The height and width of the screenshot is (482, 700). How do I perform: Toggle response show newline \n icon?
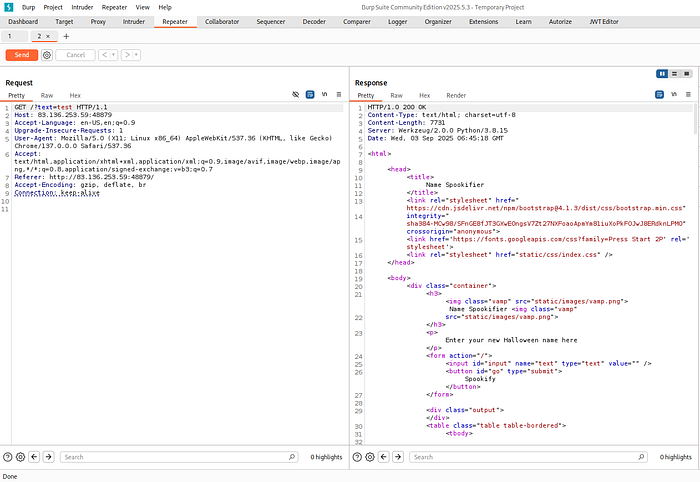point(674,95)
